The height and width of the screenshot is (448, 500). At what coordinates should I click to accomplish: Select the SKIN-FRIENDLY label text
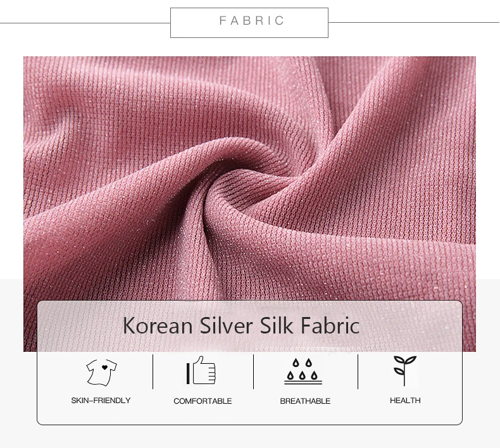click(x=101, y=401)
